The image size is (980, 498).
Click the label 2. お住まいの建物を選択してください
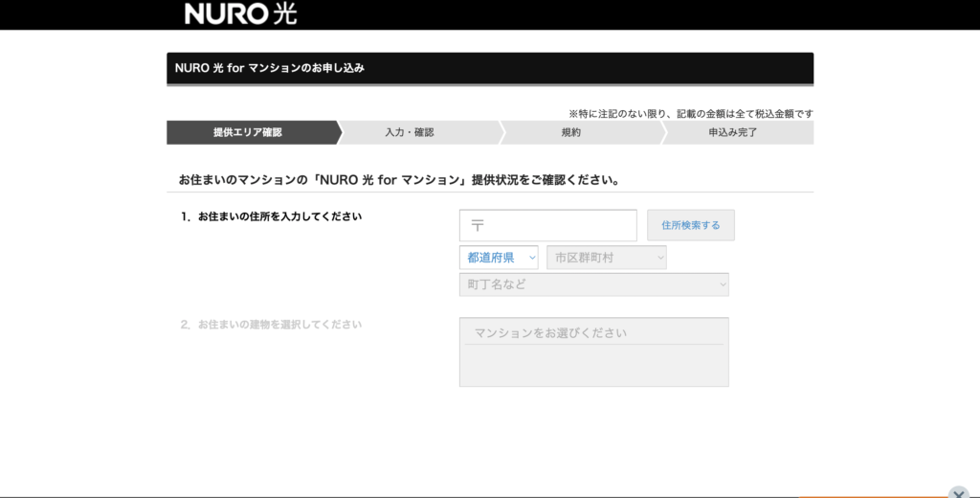(x=271, y=325)
